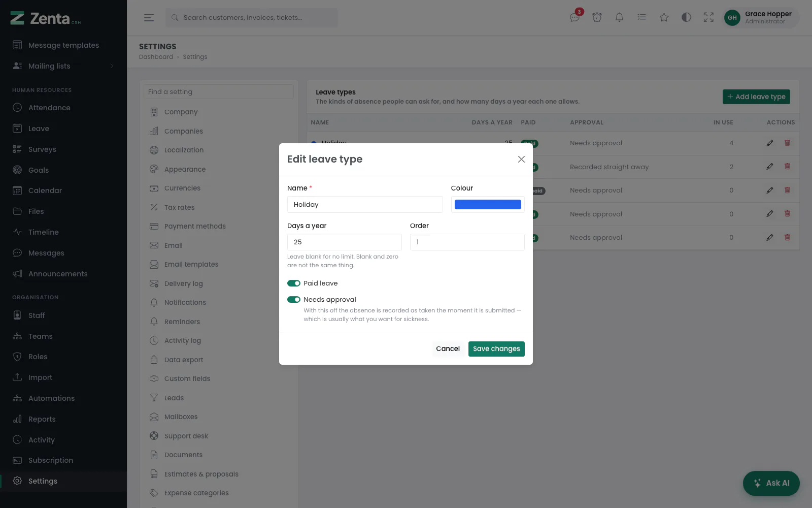Expand the Mailing lists submenu chevron
The image size is (812, 508).
point(112,66)
